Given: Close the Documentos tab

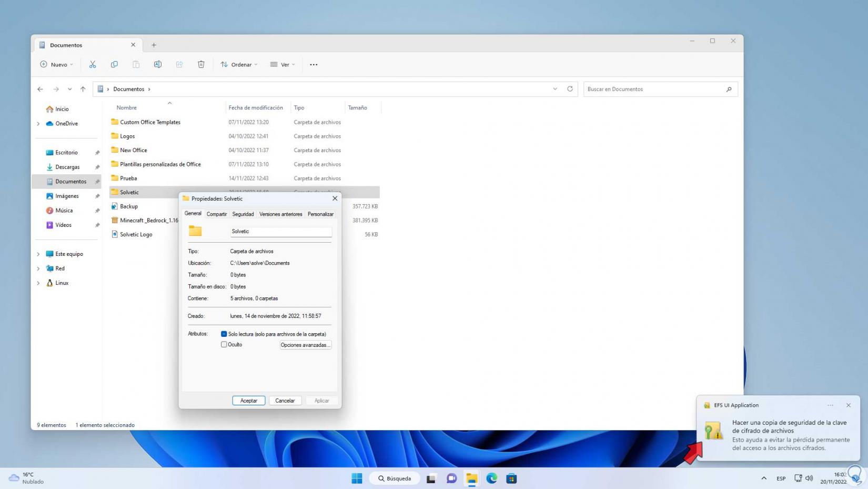Looking at the screenshot, I should coord(133,45).
